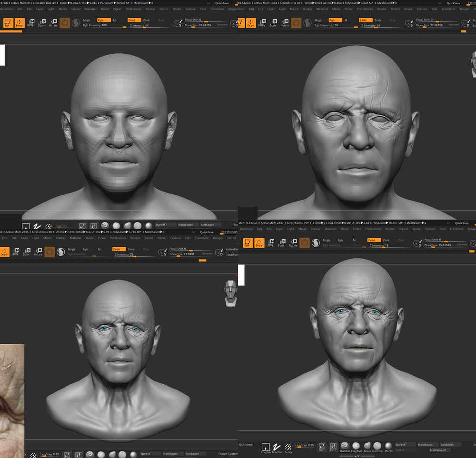The image size is (476, 458).
Task: Click the Edit mode icon in top-left window
Action: (8, 23)
